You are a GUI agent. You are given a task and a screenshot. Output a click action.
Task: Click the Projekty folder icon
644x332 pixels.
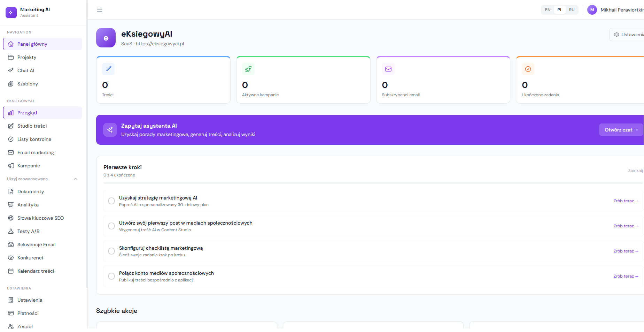click(11, 57)
